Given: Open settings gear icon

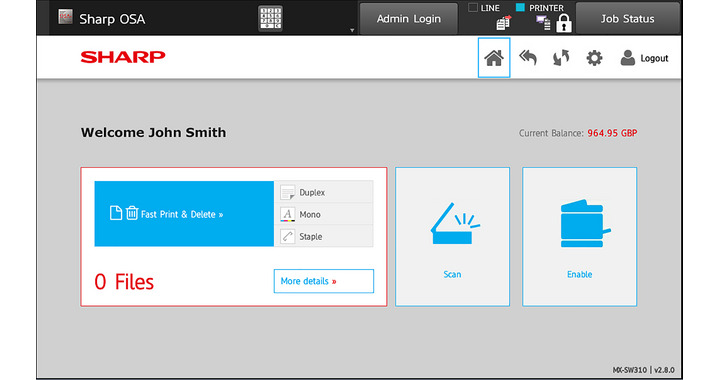Looking at the screenshot, I should pos(594,58).
